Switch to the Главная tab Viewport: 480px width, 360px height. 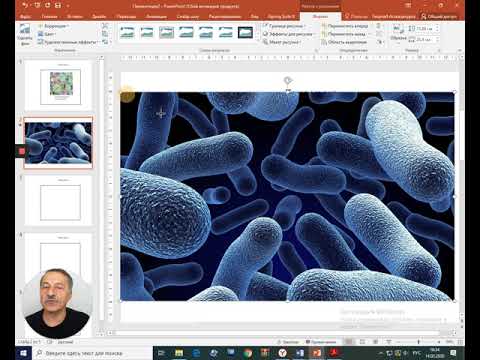49,16
